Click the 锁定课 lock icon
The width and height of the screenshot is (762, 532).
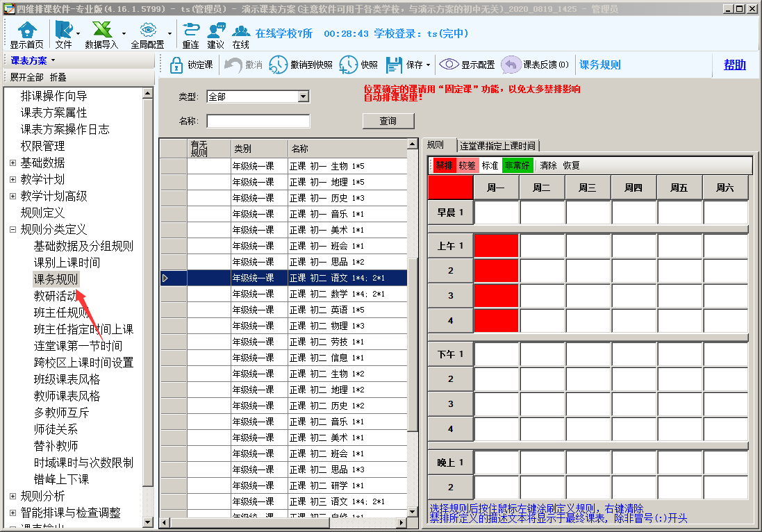(176, 65)
